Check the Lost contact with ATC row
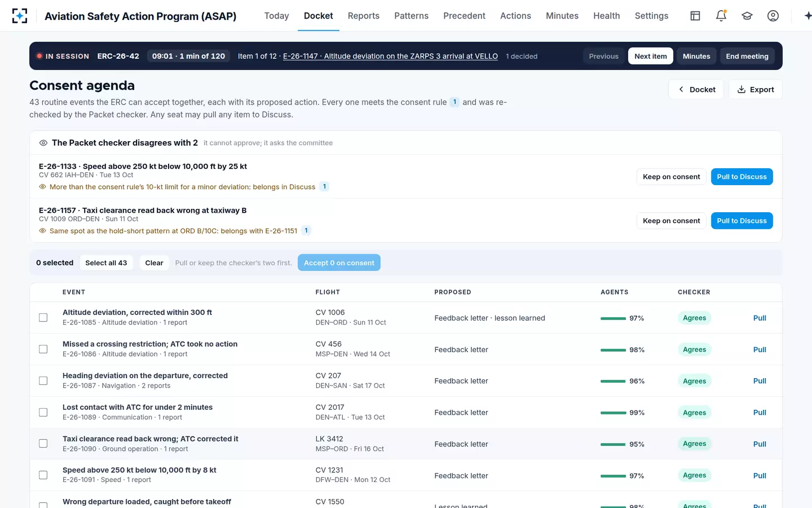The width and height of the screenshot is (812, 508). point(43,413)
